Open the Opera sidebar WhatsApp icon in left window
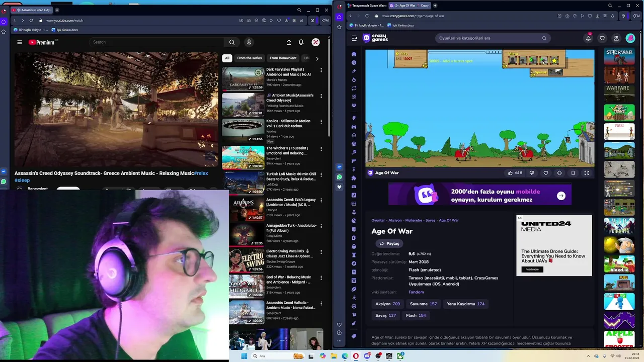The width and height of the screenshot is (644, 362). click(4, 181)
